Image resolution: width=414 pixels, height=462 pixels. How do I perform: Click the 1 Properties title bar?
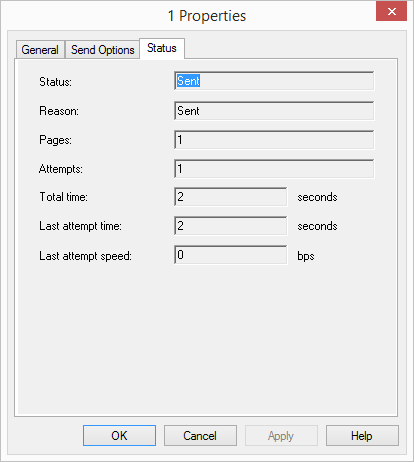coord(207,16)
